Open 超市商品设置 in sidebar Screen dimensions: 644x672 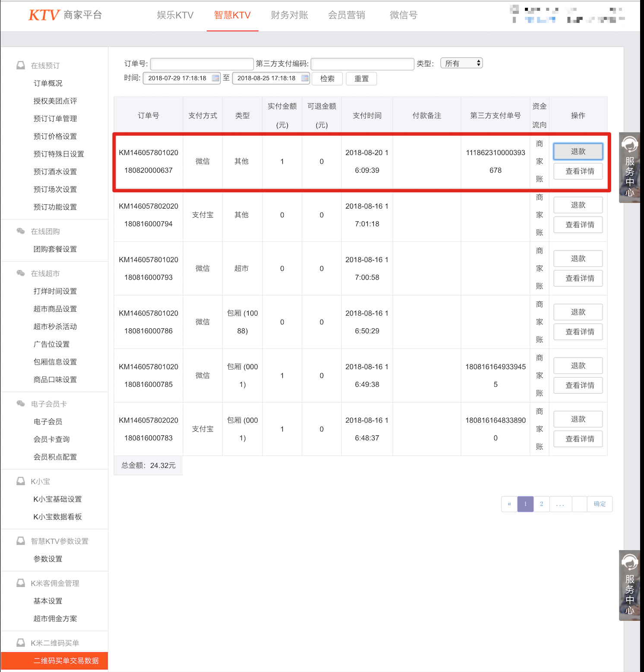click(55, 309)
